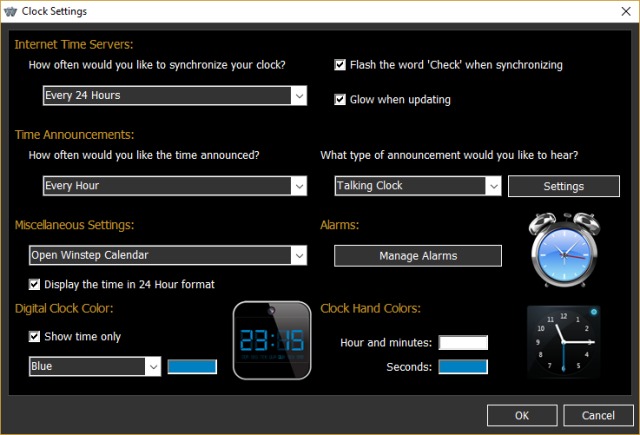The width and height of the screenshot is (640, 435).
Task: Open the 'Talking Clock' announcement type dropdown
Action: point(417,186)
